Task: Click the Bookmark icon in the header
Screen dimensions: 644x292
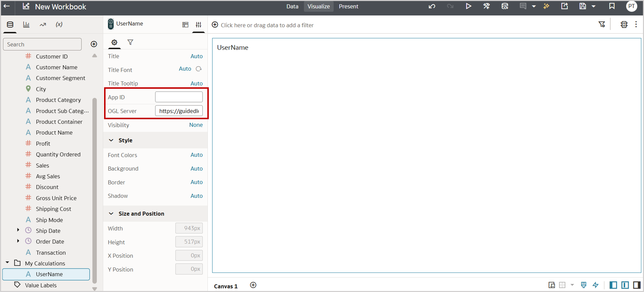Action: click(612, 6)
